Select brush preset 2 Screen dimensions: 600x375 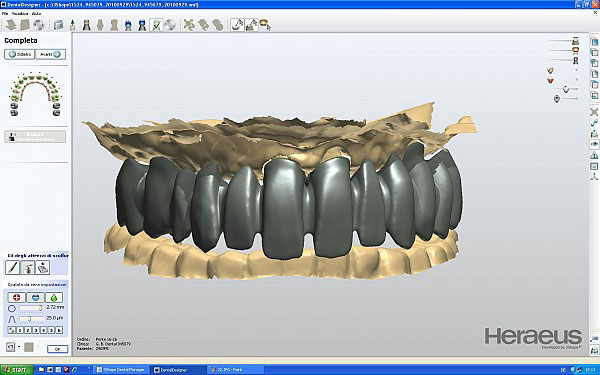click(x=28, y=330)
